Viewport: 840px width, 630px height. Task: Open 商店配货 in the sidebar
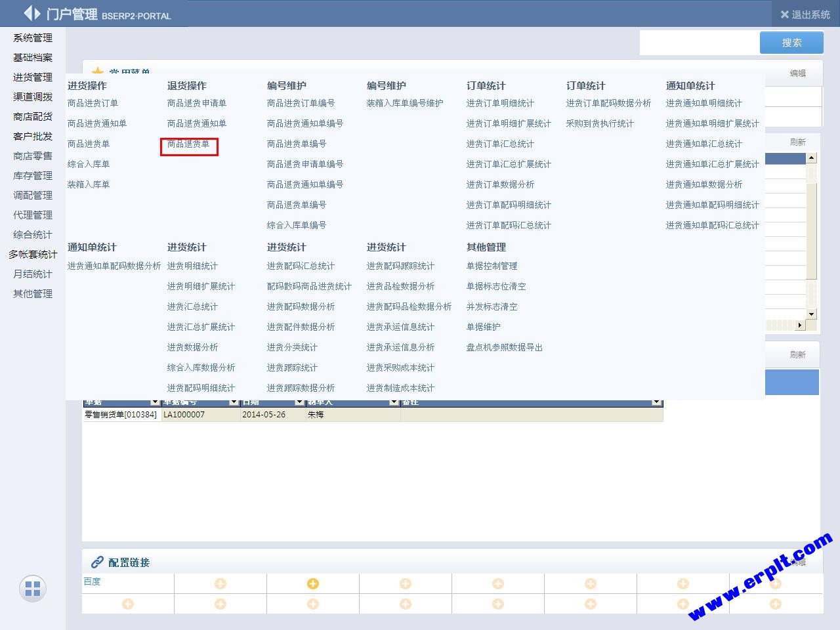click(33, 117)
